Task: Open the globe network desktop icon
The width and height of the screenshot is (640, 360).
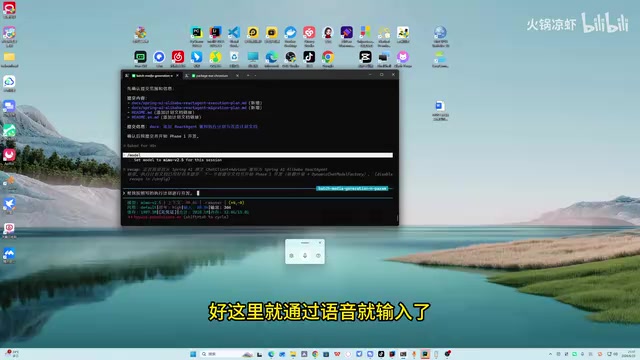Action: pyautogui.click(x=440, y=33)
